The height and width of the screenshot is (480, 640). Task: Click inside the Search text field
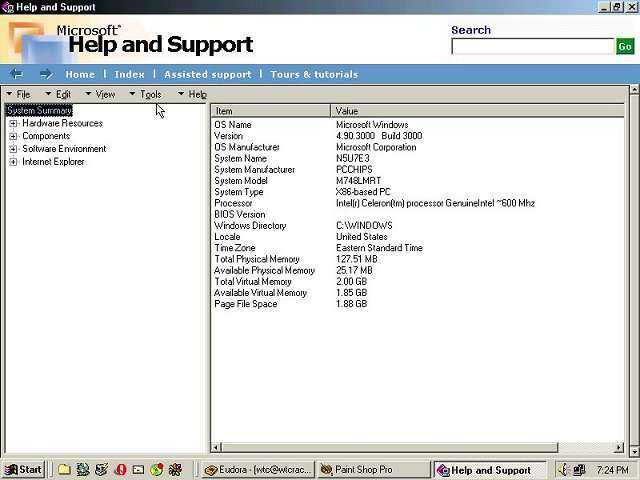532,46
